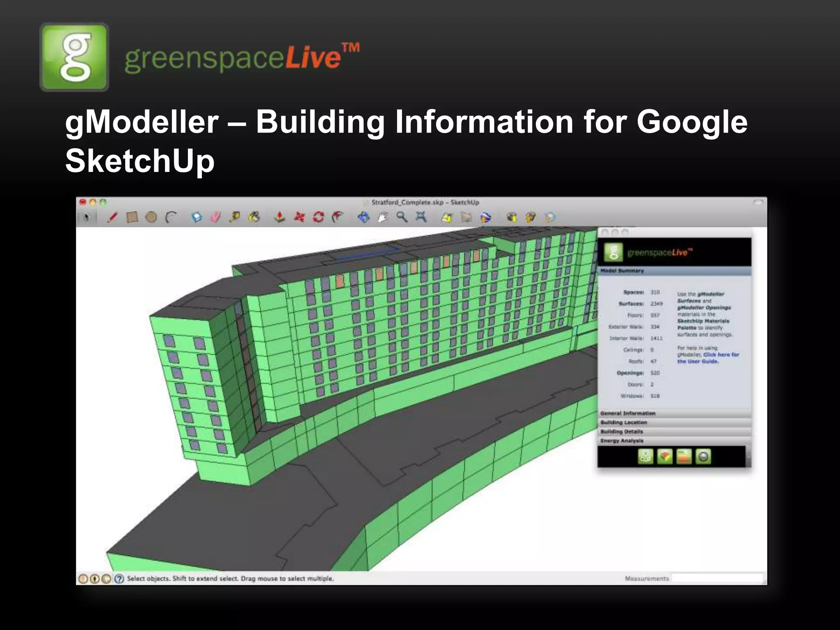Click the Spaces count 310
Viewport: 840px width, 630px height.
click(x=655, y=292)
